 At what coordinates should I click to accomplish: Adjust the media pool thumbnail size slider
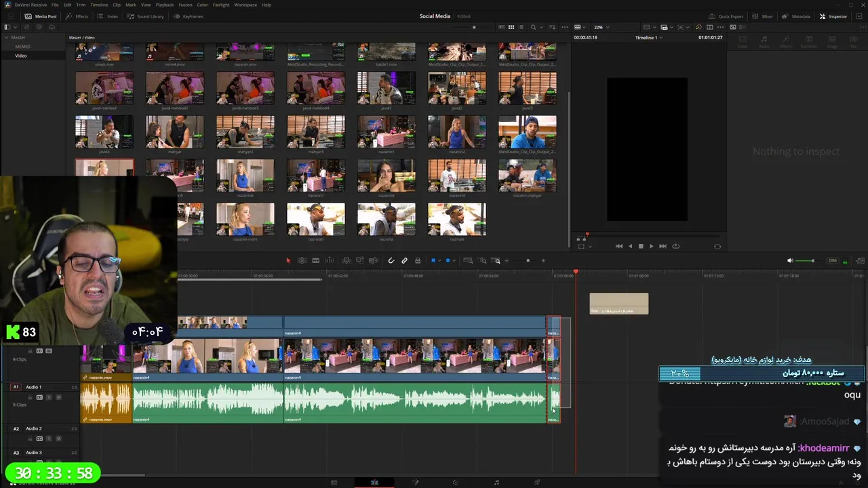pos(474,27)
